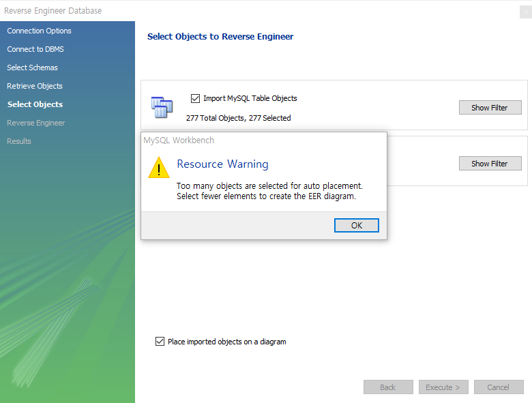Click the Results step in sidebar
Image resolution: width=532 pixels, height=403 pixels.
19,141
